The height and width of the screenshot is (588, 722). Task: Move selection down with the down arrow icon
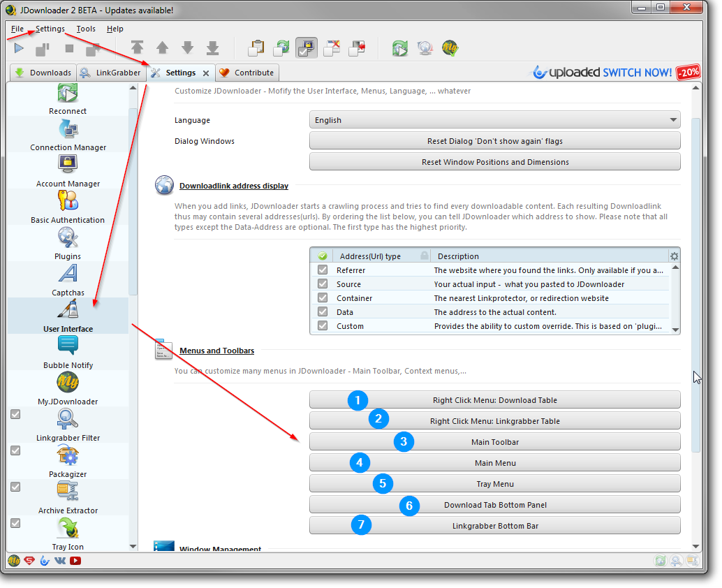[x=187, y=48]
